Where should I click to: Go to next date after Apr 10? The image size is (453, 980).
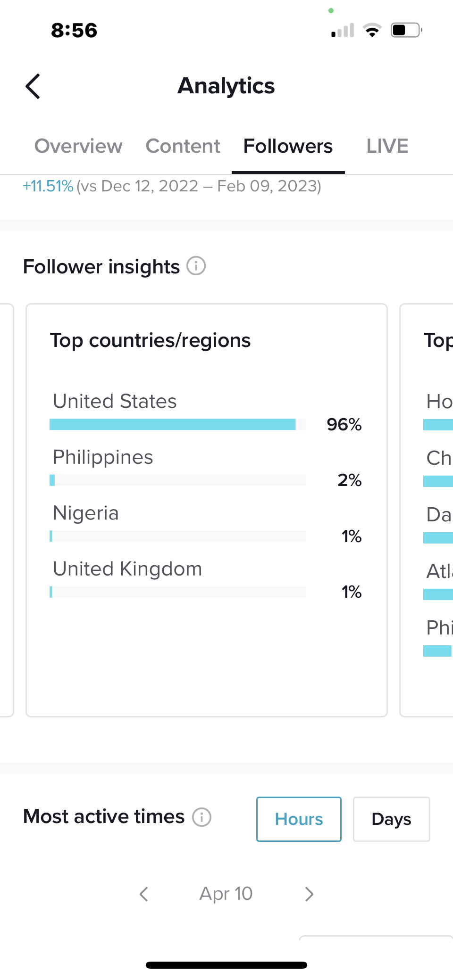[309, 894]
